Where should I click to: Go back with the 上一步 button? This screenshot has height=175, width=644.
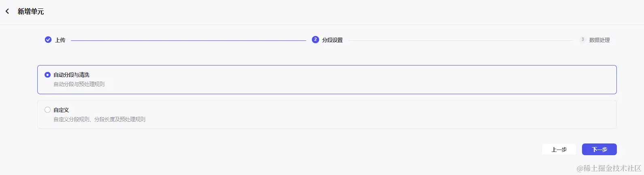559,150
